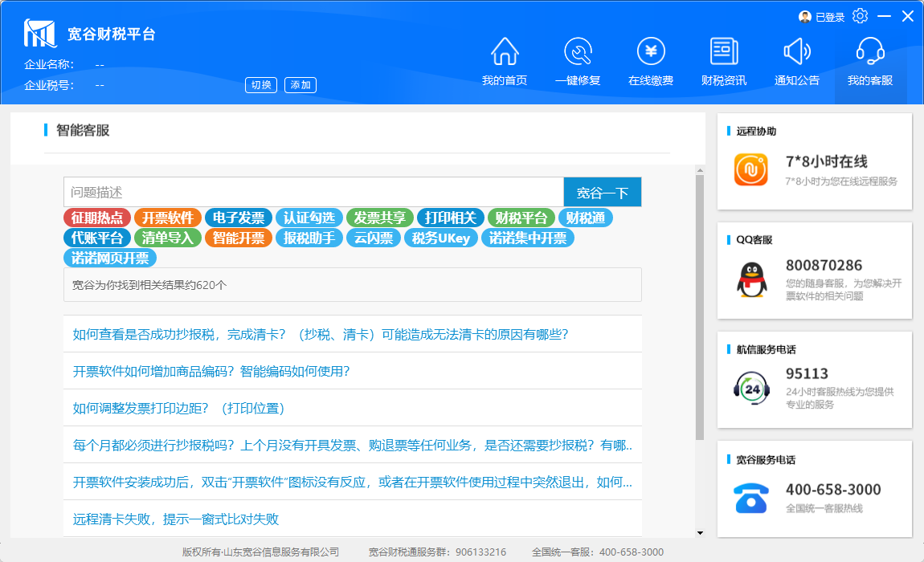Click the 宽谷一下 search button
Image resolution: width=924 pixels, height=562 pixels.
click(x=603, y=193)
